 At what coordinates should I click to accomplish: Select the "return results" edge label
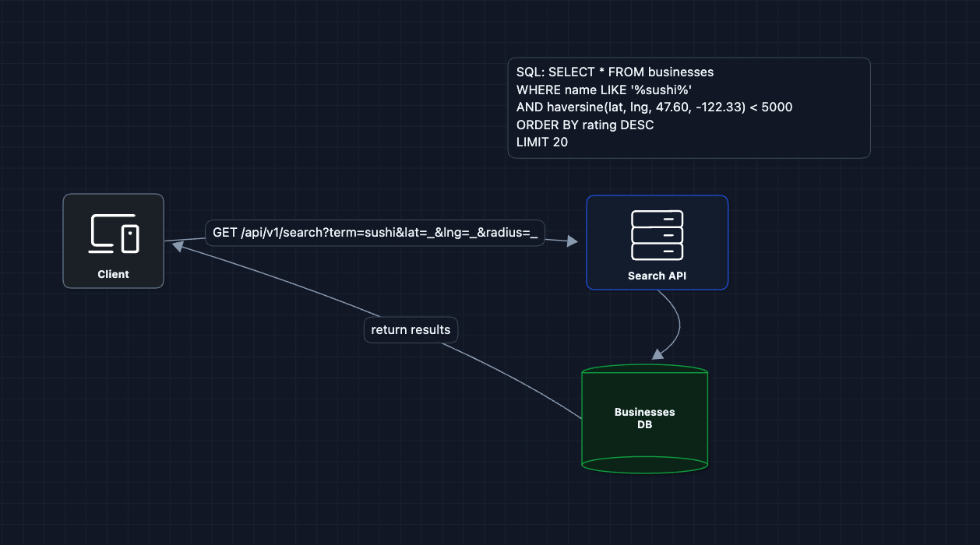click(411, 330)
